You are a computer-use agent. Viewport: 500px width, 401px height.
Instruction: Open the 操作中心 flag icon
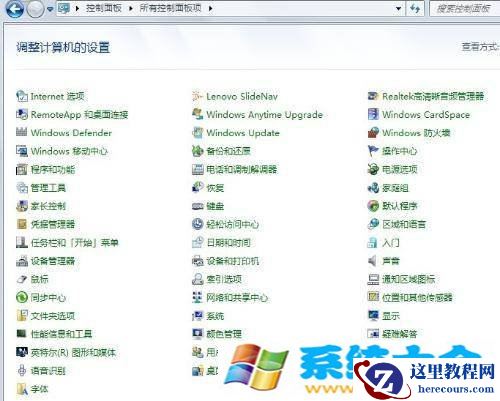coord(373,151)
